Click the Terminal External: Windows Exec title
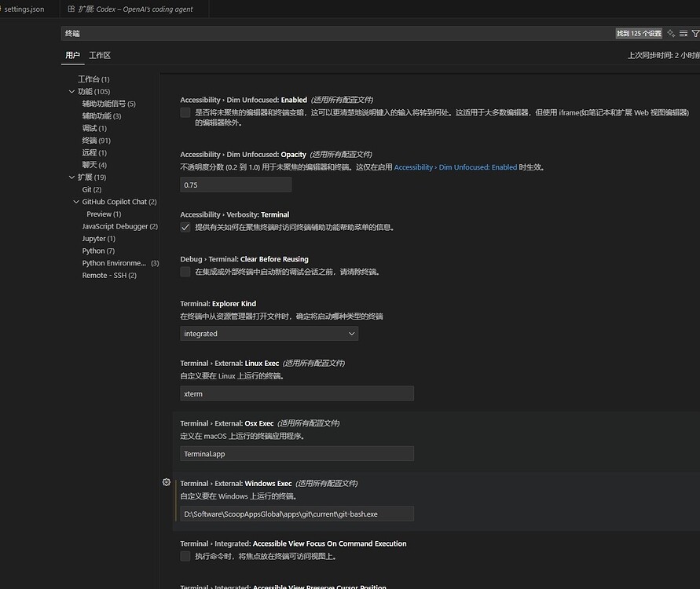 click(236, 483)
